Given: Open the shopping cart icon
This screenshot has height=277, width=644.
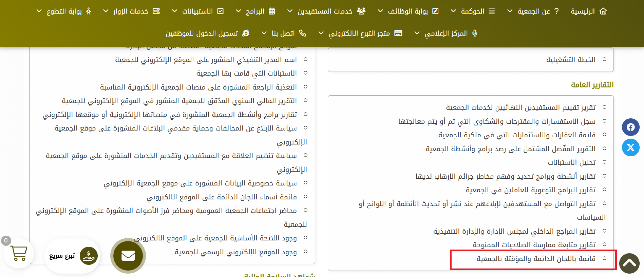Looking at the screenshot, I should [19, 253].
